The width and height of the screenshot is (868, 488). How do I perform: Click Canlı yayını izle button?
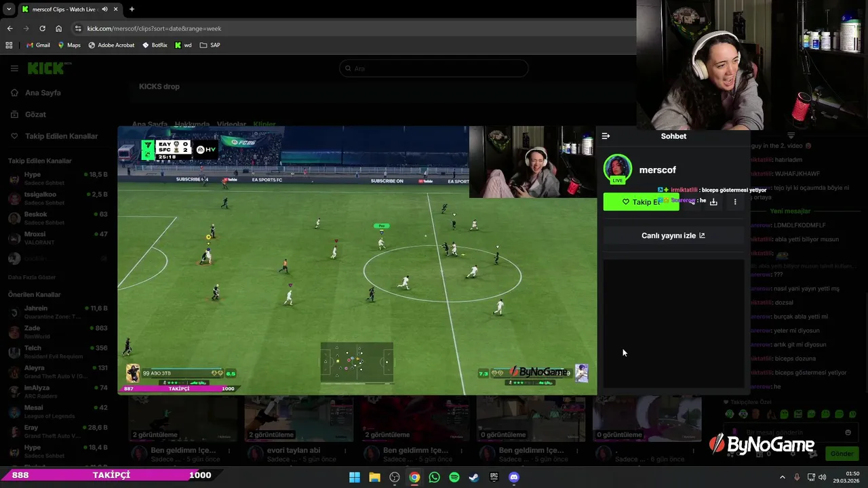(673, 235)
